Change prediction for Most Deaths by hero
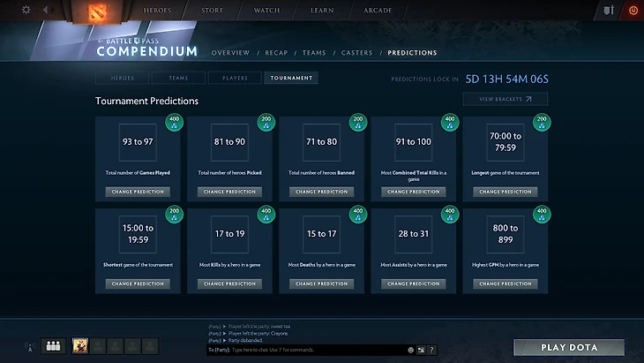 coord(322,284)
